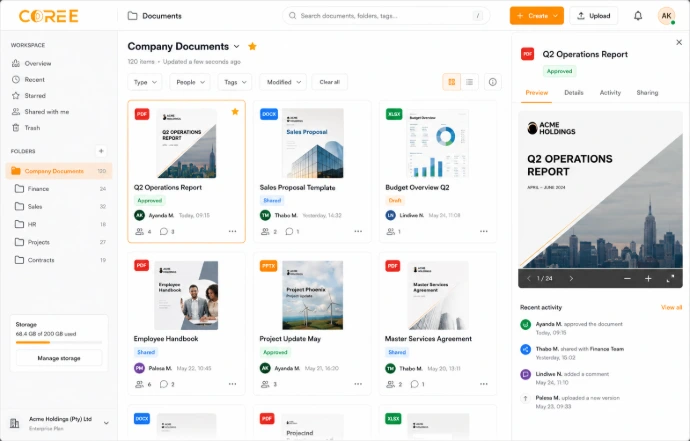Open the Sales Proposal Template thumbnail
Viewport: 690px width, 441px height.
(312, 143)
